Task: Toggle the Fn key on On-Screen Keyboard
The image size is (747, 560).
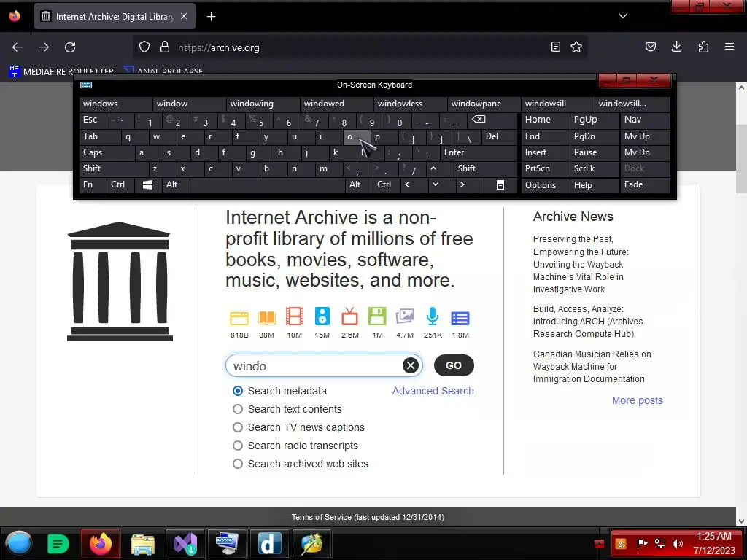Action: pos(93,184)
